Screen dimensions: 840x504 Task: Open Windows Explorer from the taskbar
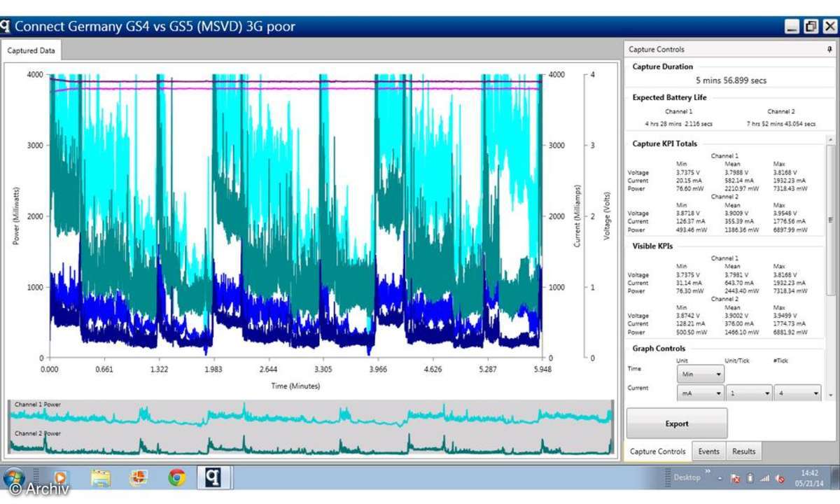101,477
